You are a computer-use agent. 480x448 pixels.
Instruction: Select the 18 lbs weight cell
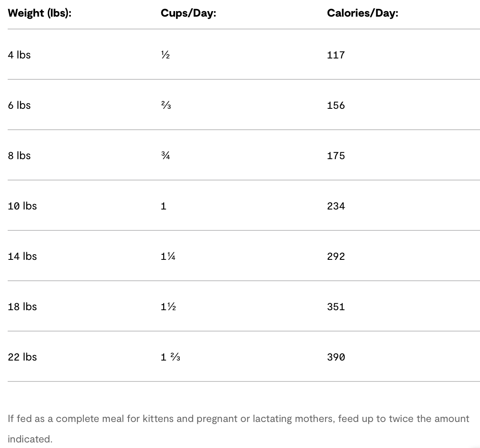tap(22, 307)
